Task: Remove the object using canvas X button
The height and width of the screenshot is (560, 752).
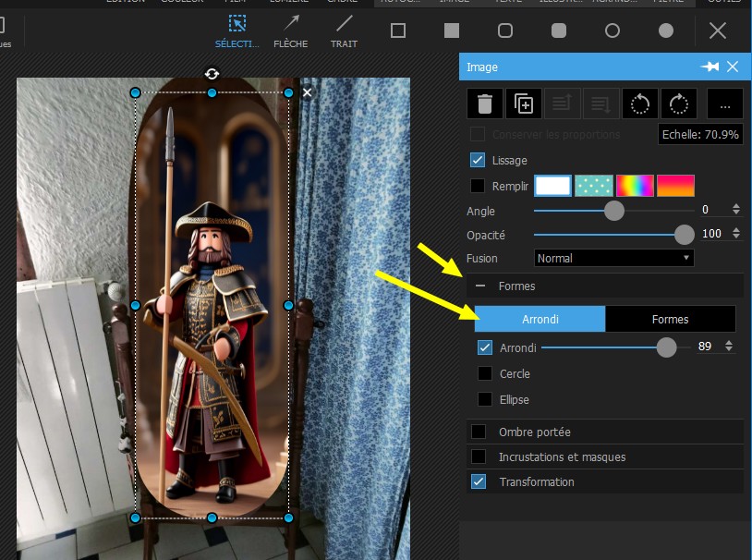Action: [x=308, y=92]
